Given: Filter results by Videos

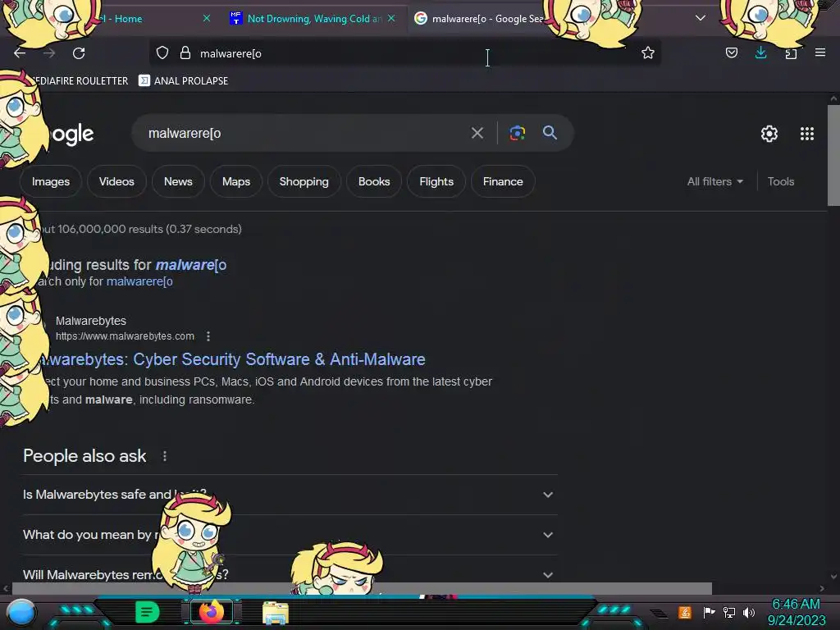Looking at the screenshot, I should (x=116, y=181).
